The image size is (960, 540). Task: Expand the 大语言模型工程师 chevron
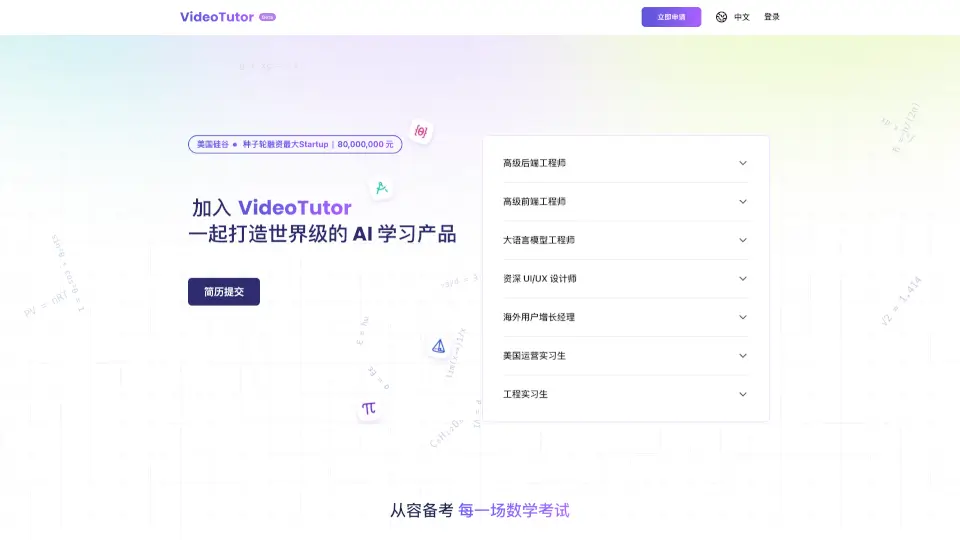(x=743, y=240)
